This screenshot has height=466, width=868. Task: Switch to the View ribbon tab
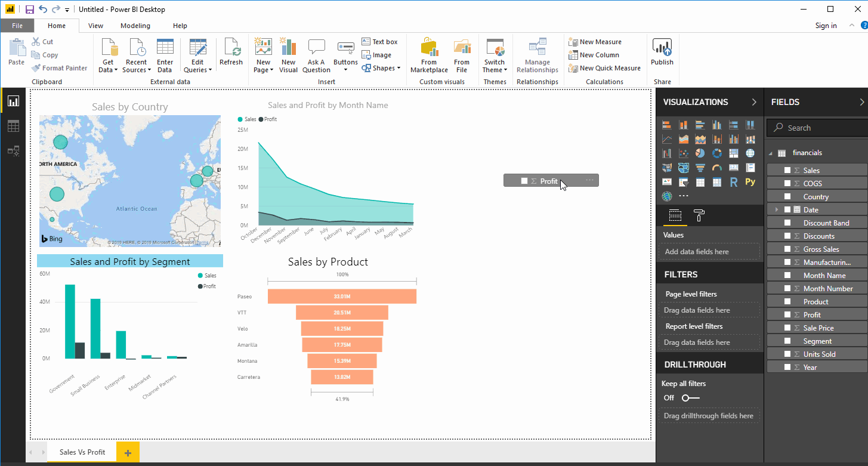95,26
